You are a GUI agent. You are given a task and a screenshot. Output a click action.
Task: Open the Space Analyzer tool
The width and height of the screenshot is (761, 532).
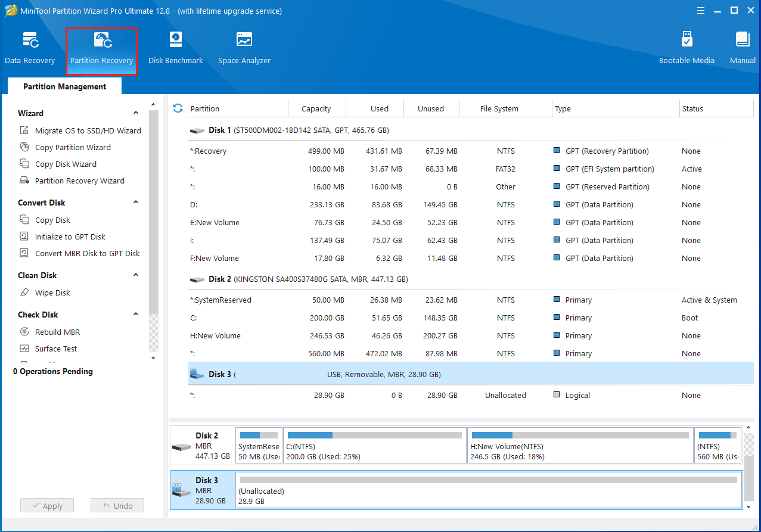click(x=244, y=48)
